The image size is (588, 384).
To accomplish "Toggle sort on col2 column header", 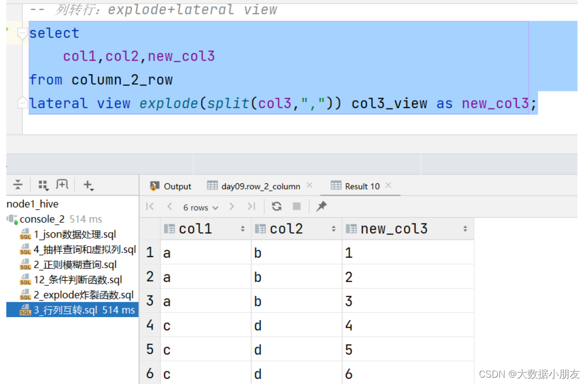I will [333, 229].
